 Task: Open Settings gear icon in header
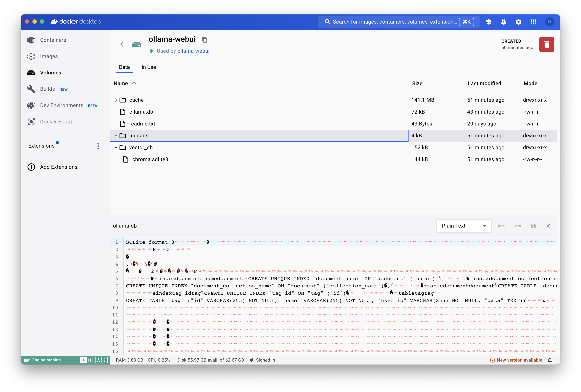pyautogui.click(x=518, y=22)
